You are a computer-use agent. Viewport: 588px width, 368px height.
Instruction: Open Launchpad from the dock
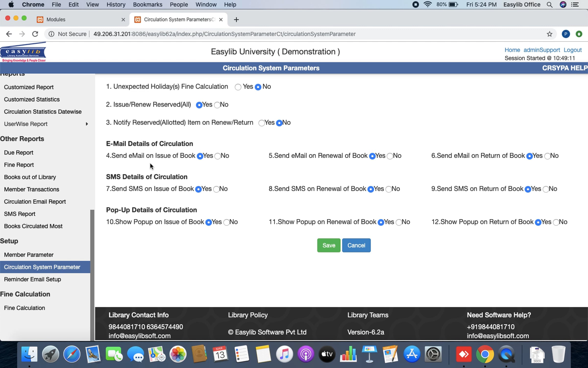50,354
